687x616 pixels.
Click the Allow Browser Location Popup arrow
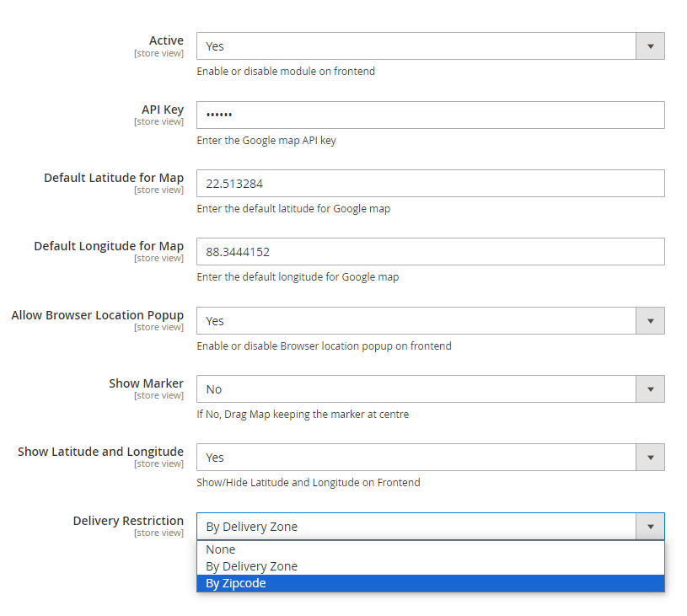click(650, 321)
